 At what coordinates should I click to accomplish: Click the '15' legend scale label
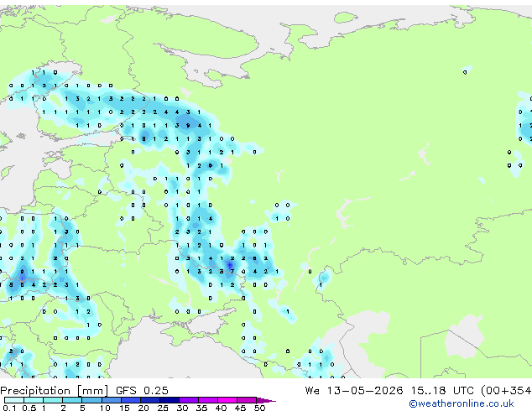124,408
